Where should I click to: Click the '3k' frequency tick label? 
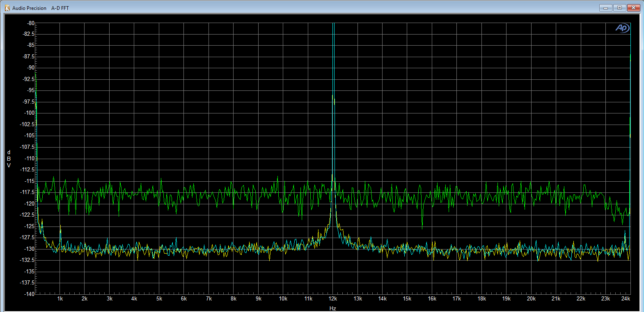(110, 299)
